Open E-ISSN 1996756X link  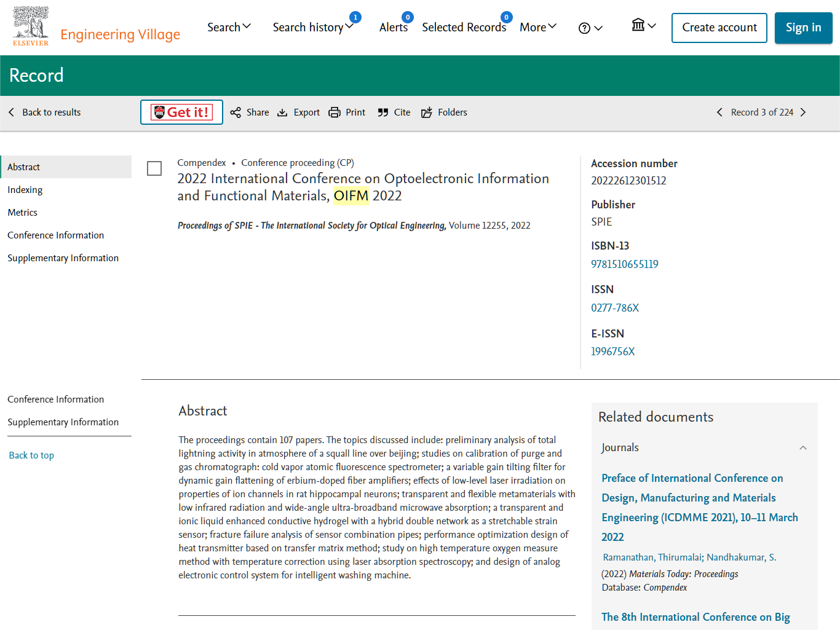[613, 352]
